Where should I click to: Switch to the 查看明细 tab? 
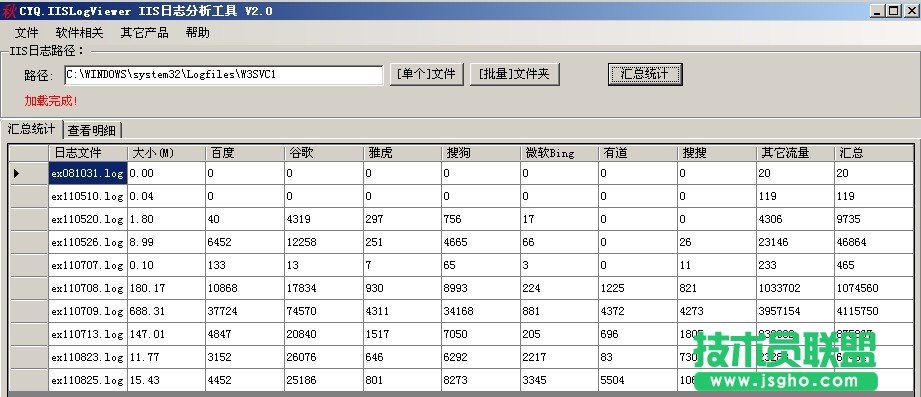point(92,130)
